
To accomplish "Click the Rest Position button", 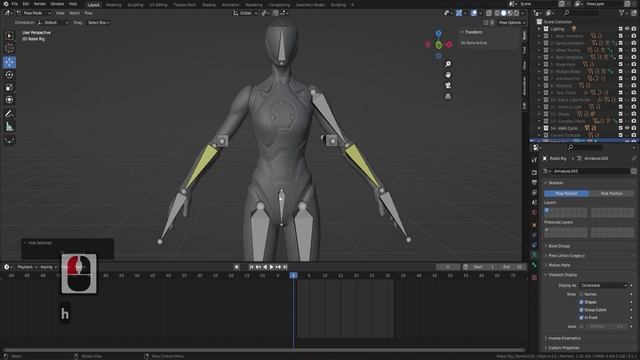I will [612, 193].
